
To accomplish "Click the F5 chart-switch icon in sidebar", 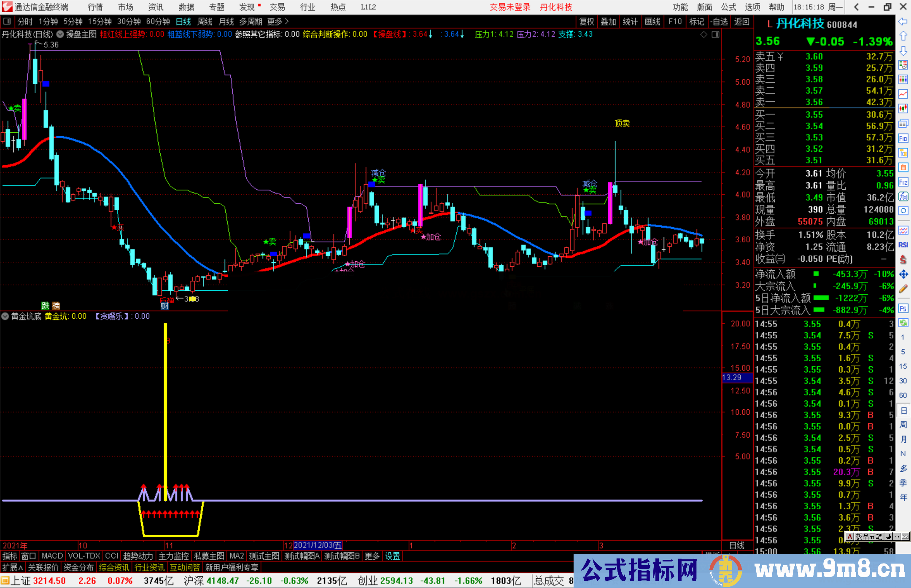I will click(903, 308).
